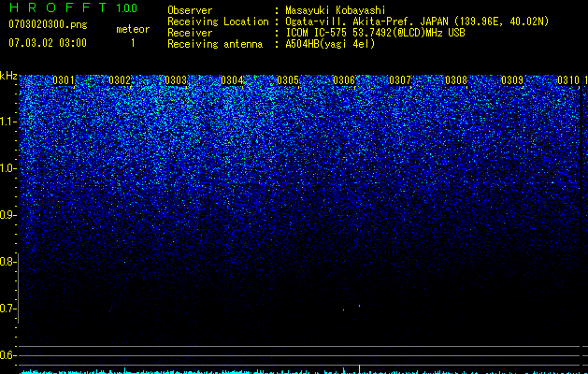Click the 0308 time marker
This screenshot has width=588, height=374.
click(x=456, y=80)
